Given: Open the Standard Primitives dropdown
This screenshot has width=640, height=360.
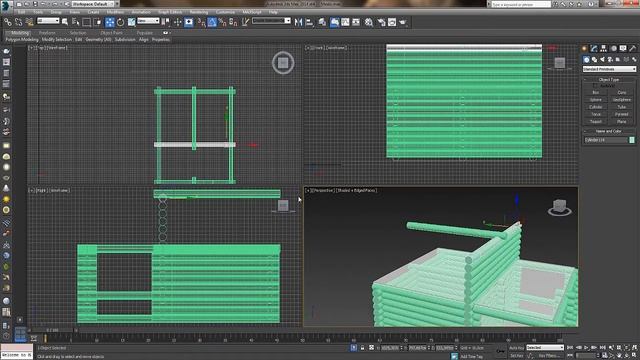Looking at the screenshot, I should 609,69.
